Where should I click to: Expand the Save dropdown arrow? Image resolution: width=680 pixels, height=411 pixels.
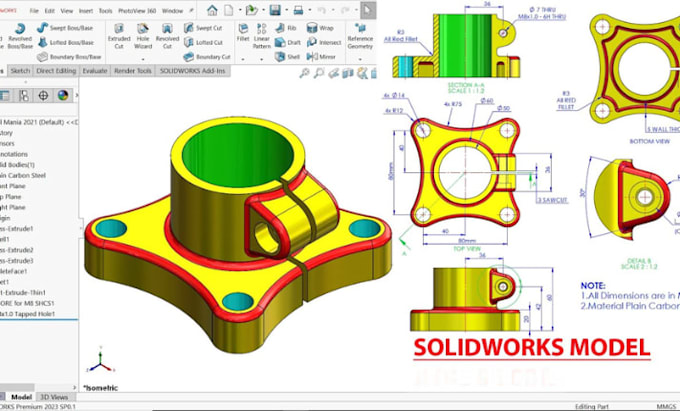[x=286, y=10]
